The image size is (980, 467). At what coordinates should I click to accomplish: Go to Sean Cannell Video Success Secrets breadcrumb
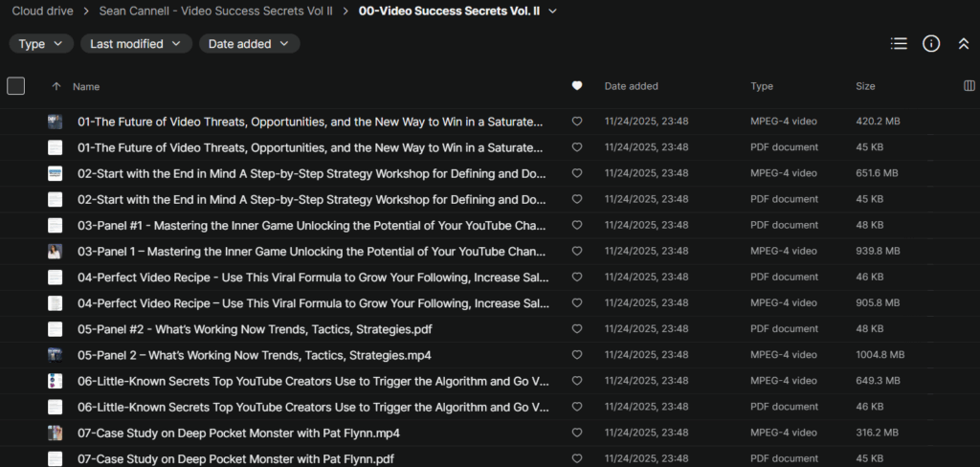[216, 11]
